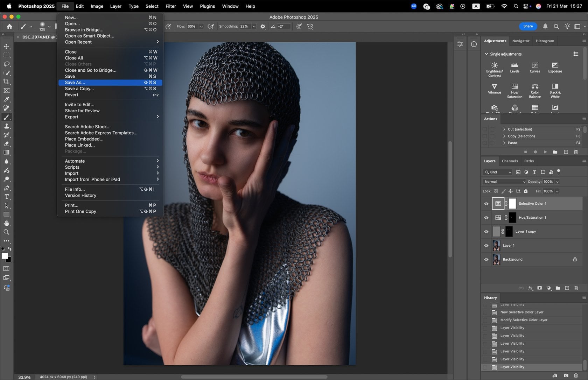Switch to the Channels tab
The height and width of the screenshot is (380, 588).
[x=510, y=161]
